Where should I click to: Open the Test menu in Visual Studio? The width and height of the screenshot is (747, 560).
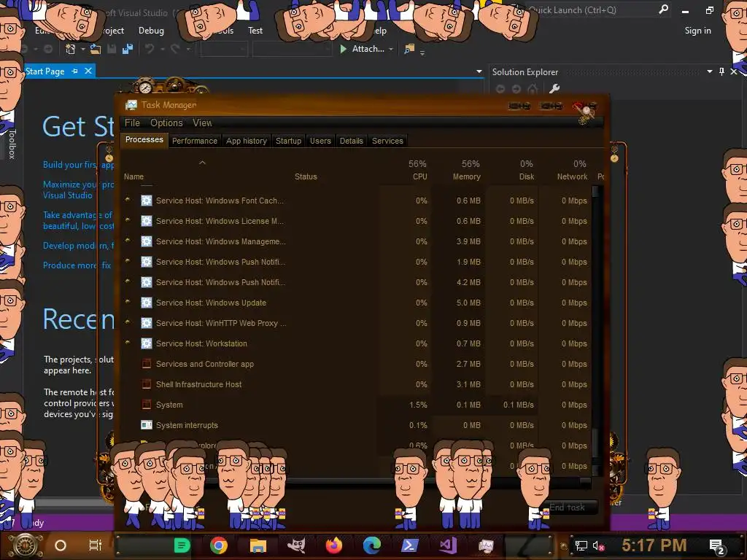point(255,31)
